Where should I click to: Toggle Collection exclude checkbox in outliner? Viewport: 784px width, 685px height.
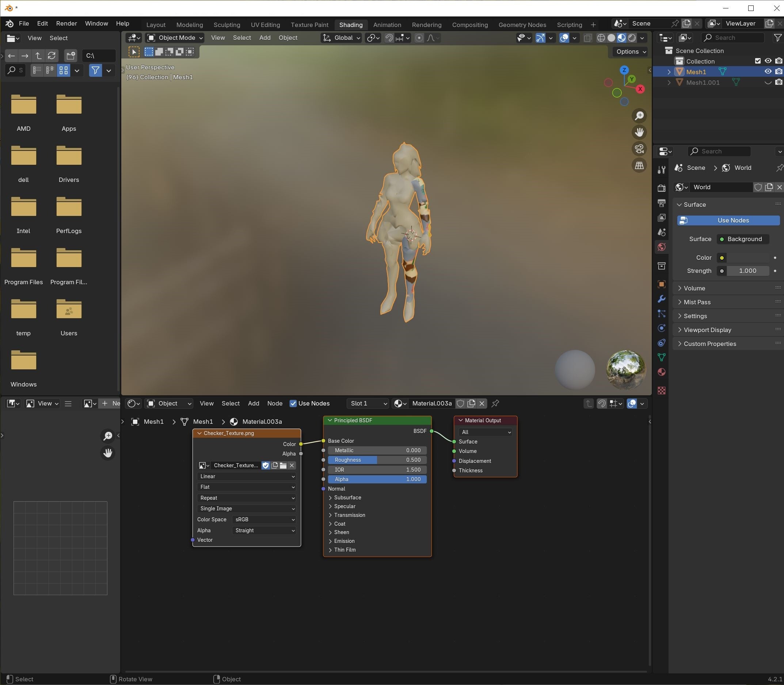(758, 61)
